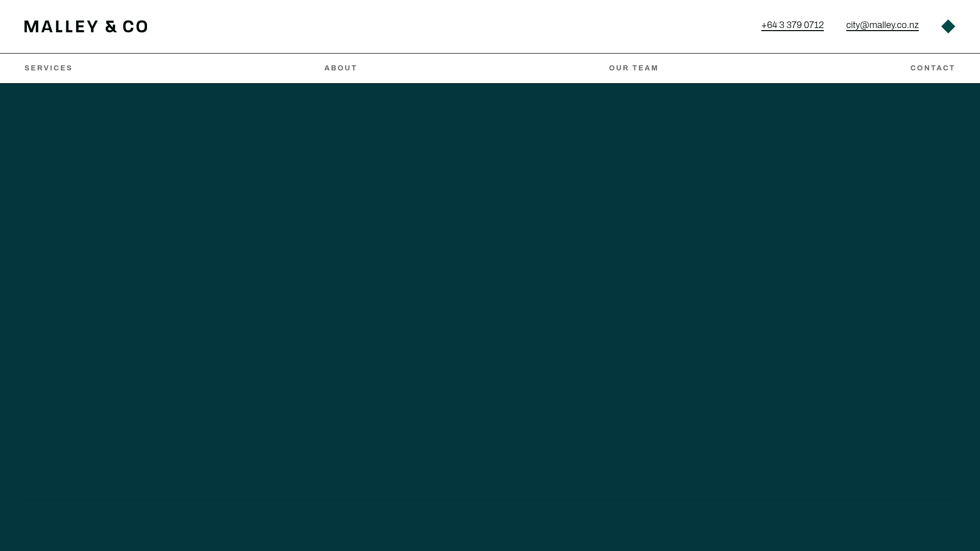Click the green diamond icon in the header
The width and height of the screenshot is (980, 551).
point(948,27)
